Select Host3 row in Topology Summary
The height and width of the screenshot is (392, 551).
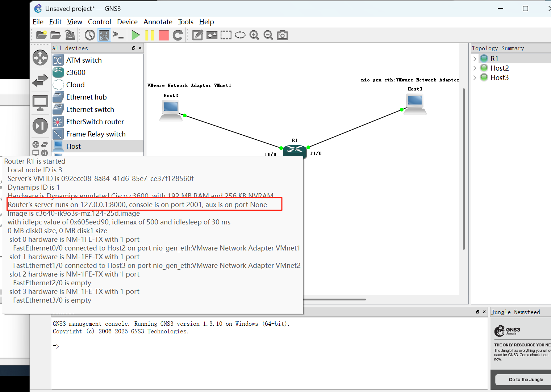click(511, 77)
